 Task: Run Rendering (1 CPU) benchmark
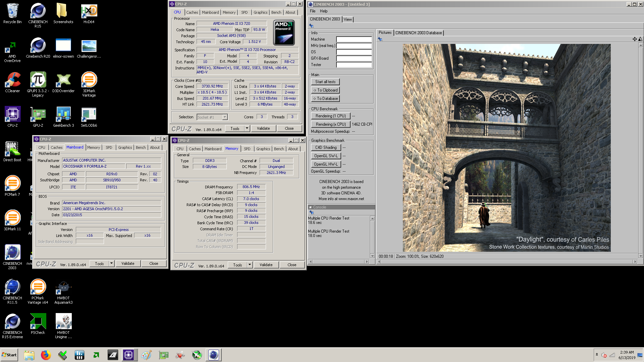click(x=331, y=116)
